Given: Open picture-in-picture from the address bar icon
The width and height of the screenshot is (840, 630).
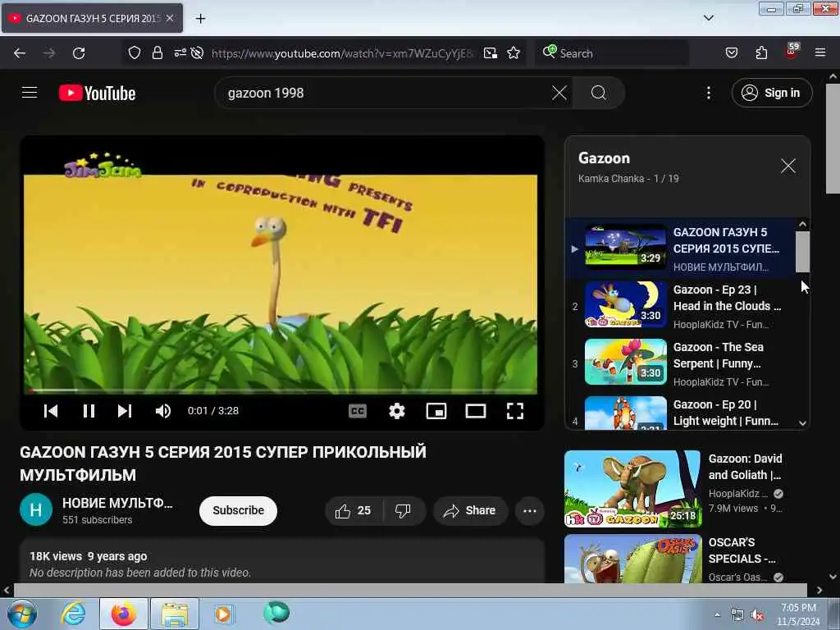Looking at the screenshot, I should (491, 53).
